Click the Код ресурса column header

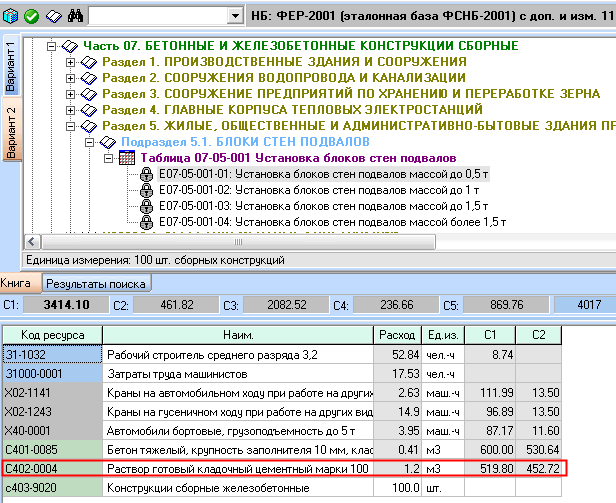point(52,334)
